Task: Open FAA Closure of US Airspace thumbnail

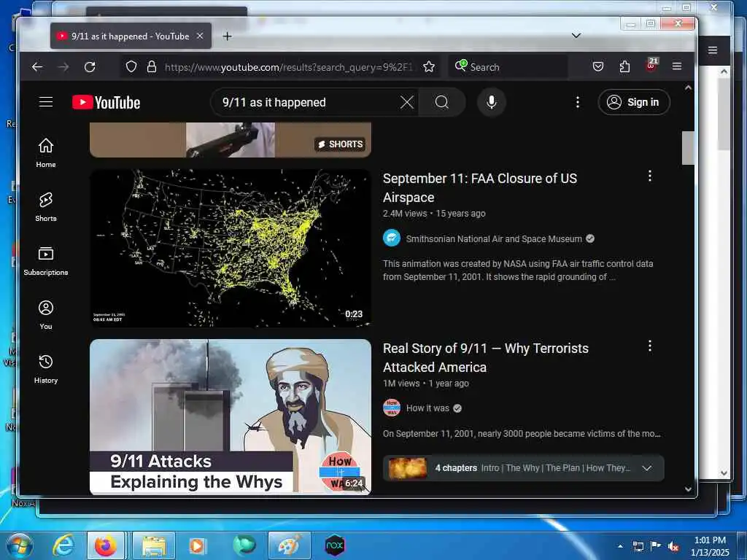Action: point(231,248)
